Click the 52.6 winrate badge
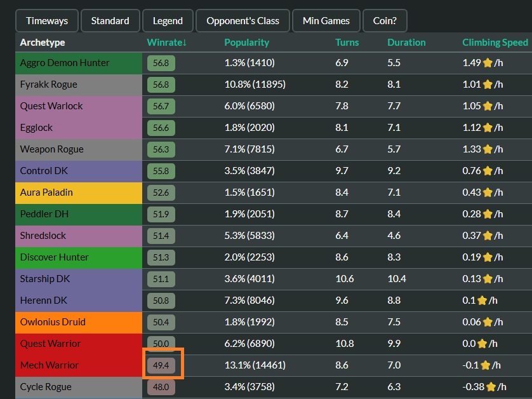 click(161, 193)
